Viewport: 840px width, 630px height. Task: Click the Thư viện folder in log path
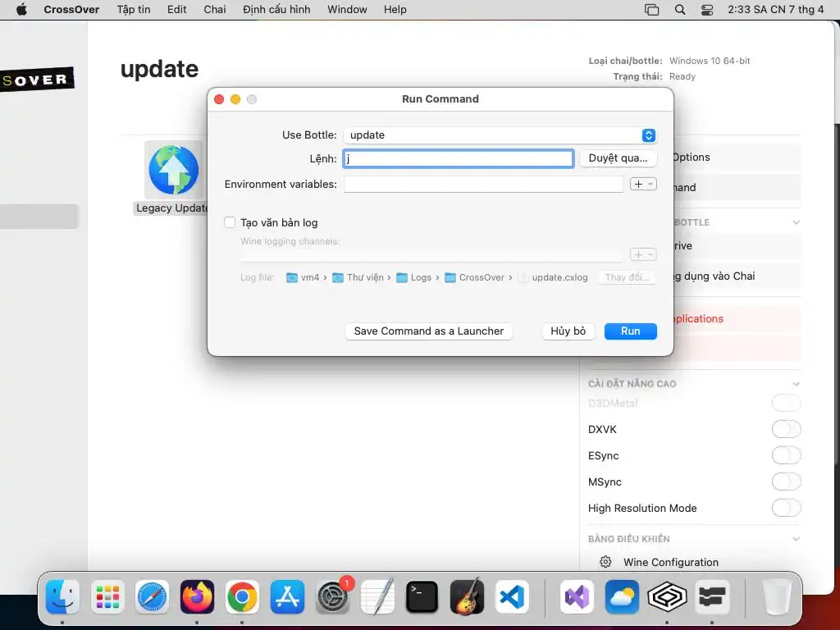pos(358,277)
